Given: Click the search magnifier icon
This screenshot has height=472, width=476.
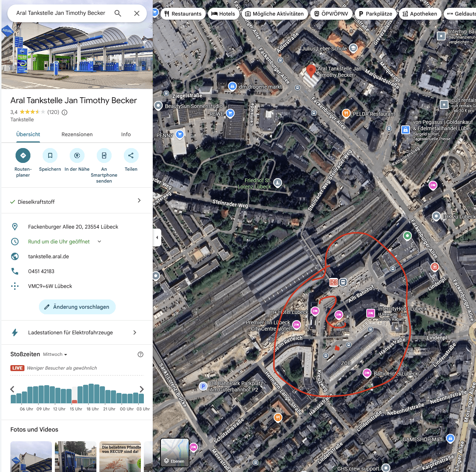Looking at the screenshot, I should point(118,13).
